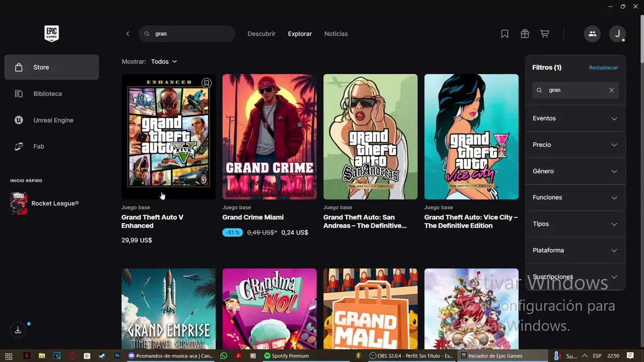Click Grandma No! cover art
The image size is (644, 362).
[x=270, y=309]
